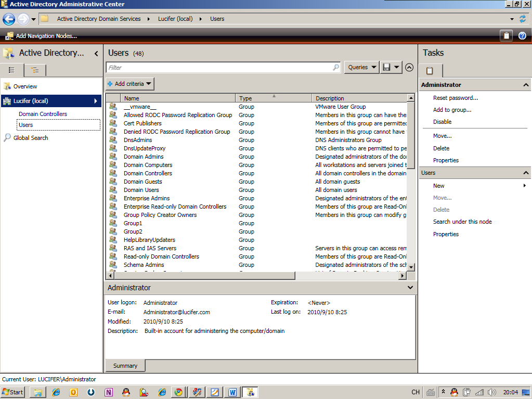Click the Forward navigation arrow button
532x399 pixels.
point(23,19)
